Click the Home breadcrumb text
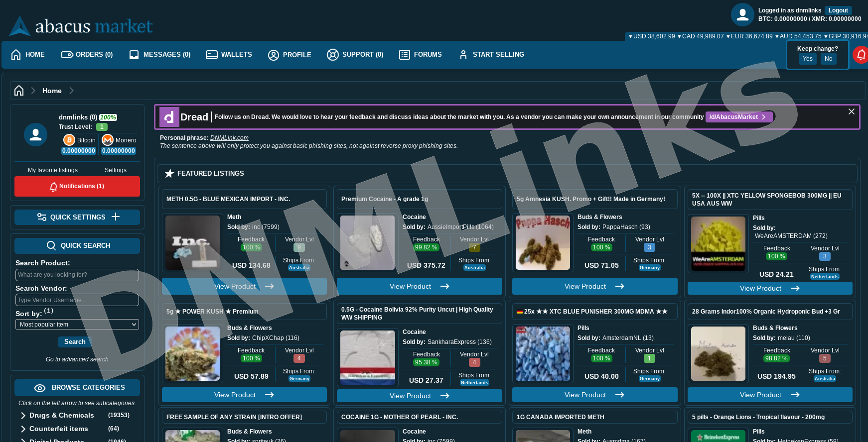Viewport: 868px width, 442px height. [52, 91]
